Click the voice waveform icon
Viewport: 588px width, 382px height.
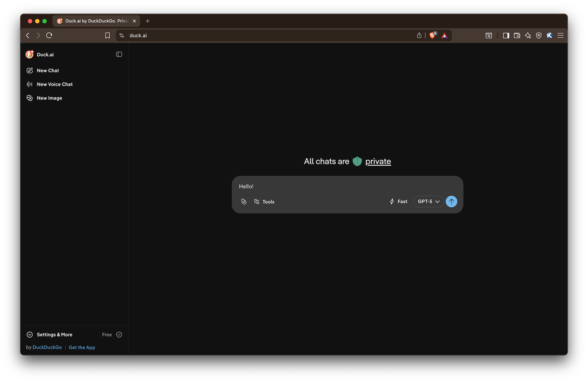[x=30, y=84]
